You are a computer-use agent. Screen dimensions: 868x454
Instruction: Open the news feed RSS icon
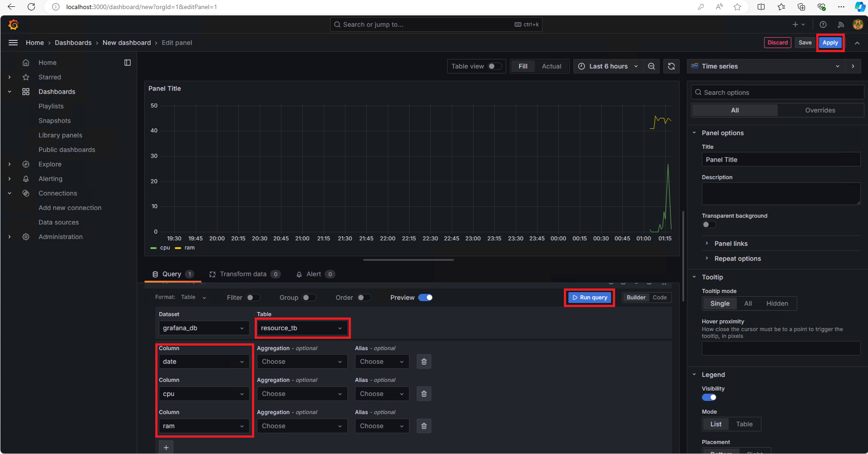tap(841, 24)
